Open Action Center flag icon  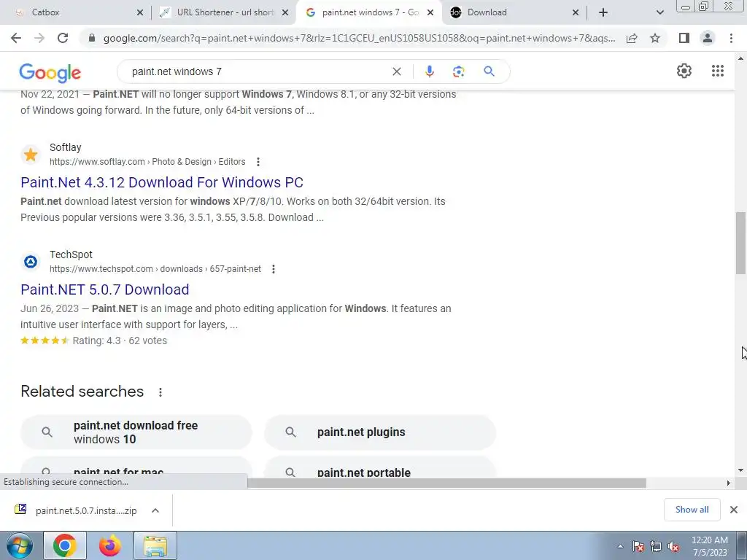(x=638, y=546)
